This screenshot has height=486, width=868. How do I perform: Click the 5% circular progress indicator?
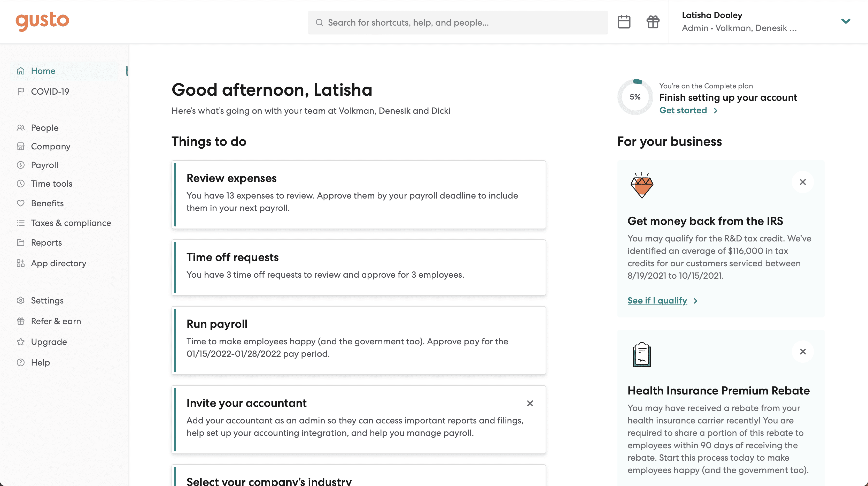[635, 97]
